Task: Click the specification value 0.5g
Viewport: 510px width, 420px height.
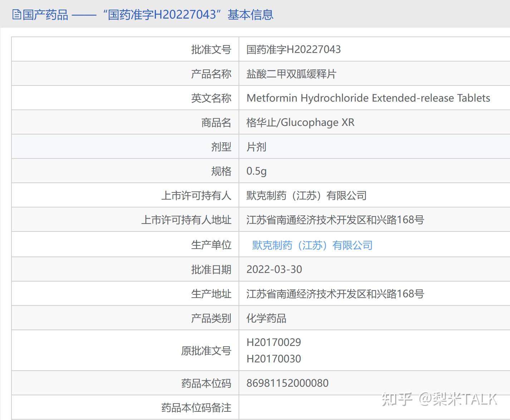Action: click(256, 171)
